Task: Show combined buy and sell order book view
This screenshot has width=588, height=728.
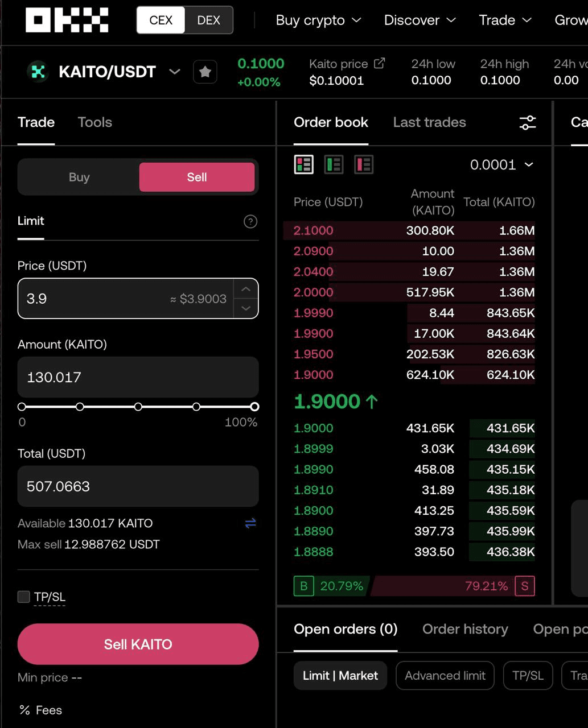Action: tap(304, 165)
